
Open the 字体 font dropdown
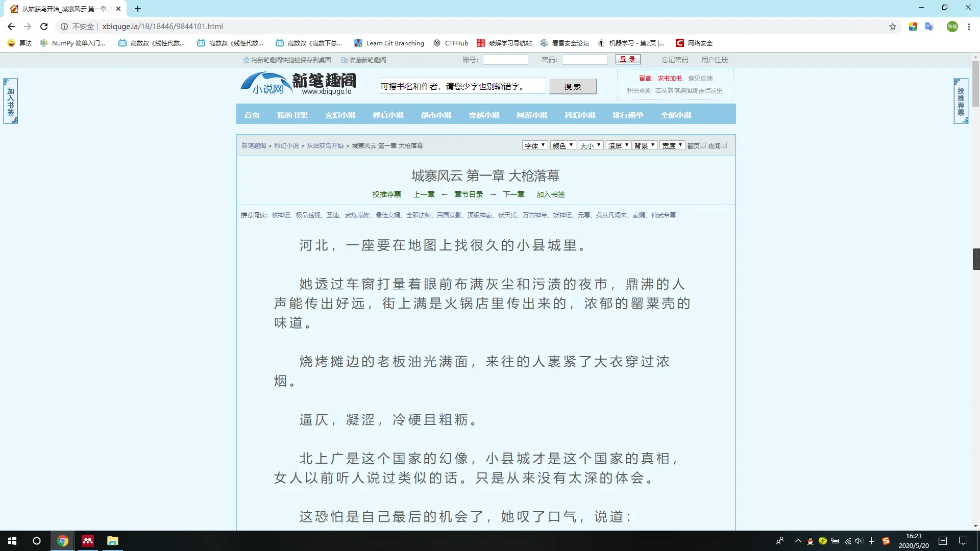534,145
